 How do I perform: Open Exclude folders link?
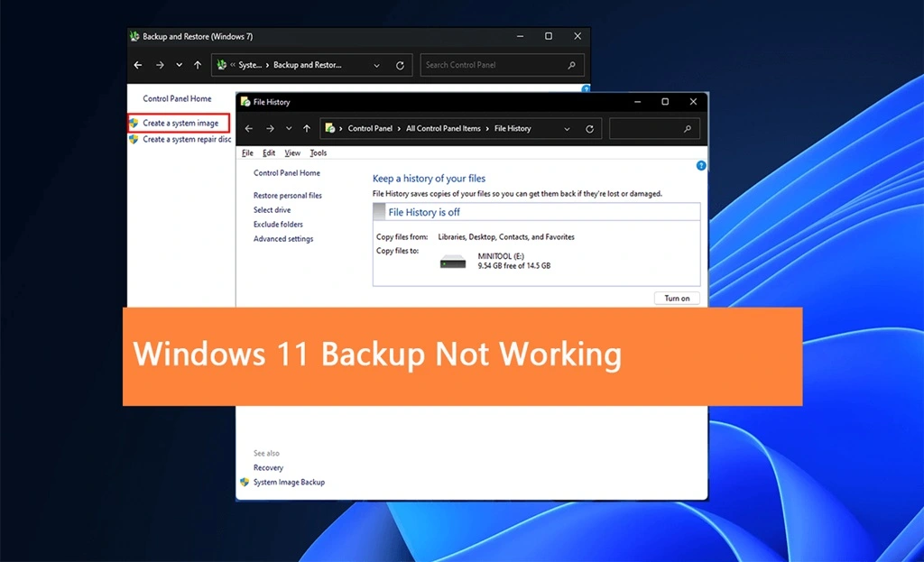pos(278,224)
